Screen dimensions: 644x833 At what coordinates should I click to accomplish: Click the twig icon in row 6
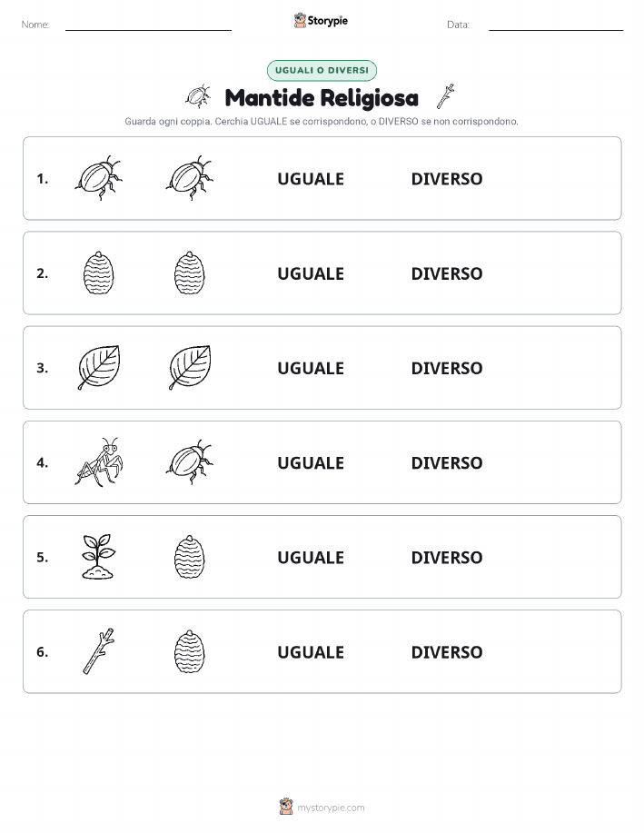(99, 651)
